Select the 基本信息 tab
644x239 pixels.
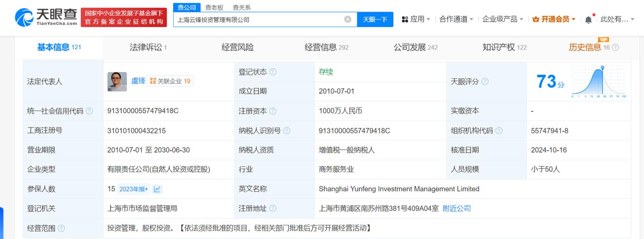pyautogui.click(x=59, y=47)
